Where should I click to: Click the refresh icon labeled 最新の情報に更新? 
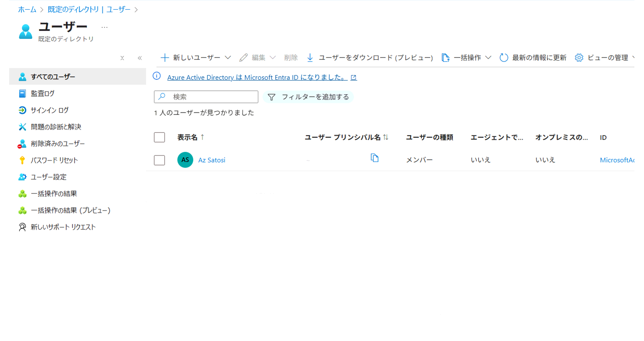pyautogui.click(x=504, y=58)
